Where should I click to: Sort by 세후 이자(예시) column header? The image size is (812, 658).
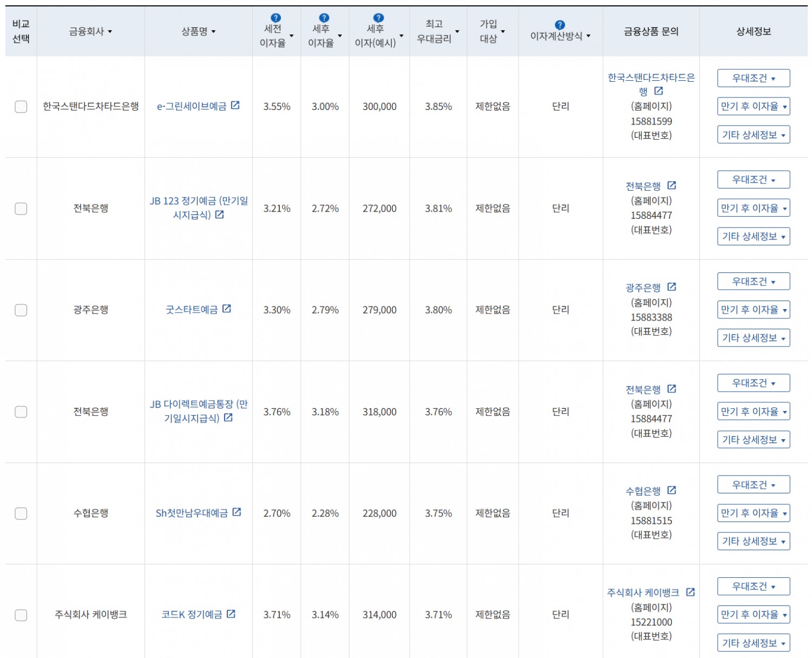[379, 36]
